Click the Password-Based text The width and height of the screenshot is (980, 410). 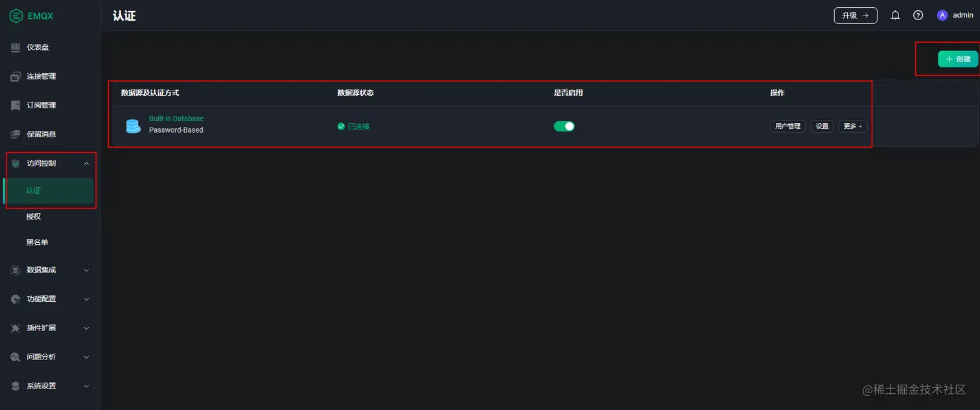tap(176, 130)
